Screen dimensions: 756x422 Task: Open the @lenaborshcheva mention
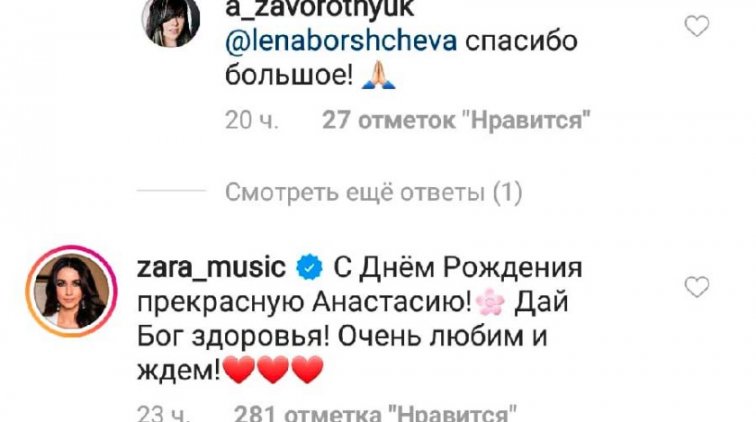341,41
